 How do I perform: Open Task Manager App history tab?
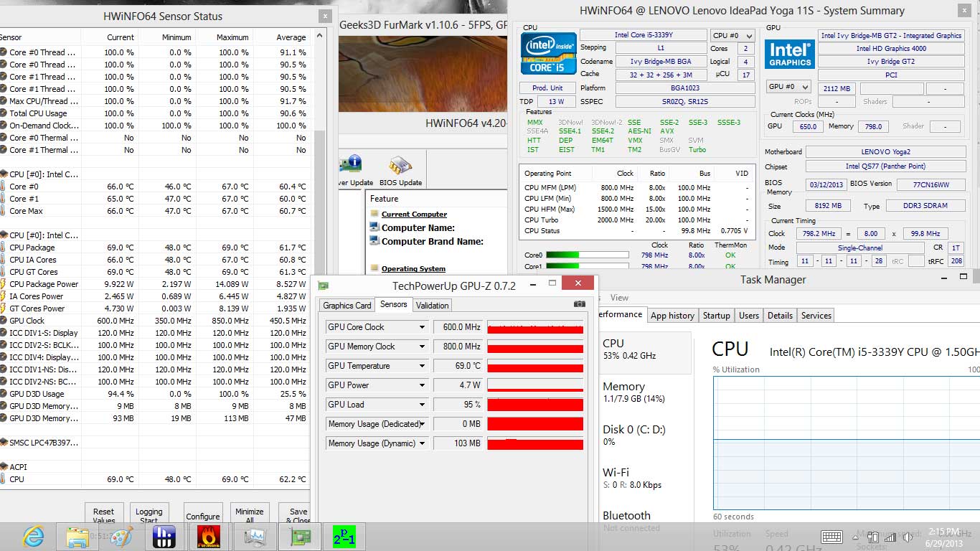tap(672, 316)
